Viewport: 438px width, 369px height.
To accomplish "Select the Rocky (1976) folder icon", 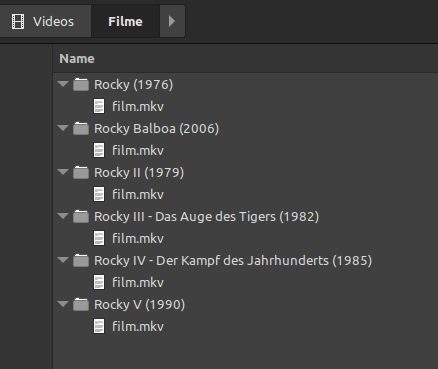I will [81, 84].
